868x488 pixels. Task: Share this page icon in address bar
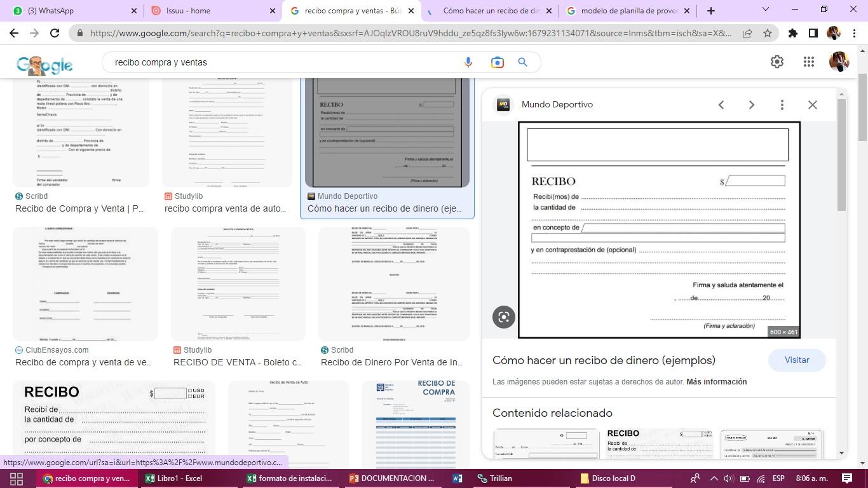tap(747, 33)
